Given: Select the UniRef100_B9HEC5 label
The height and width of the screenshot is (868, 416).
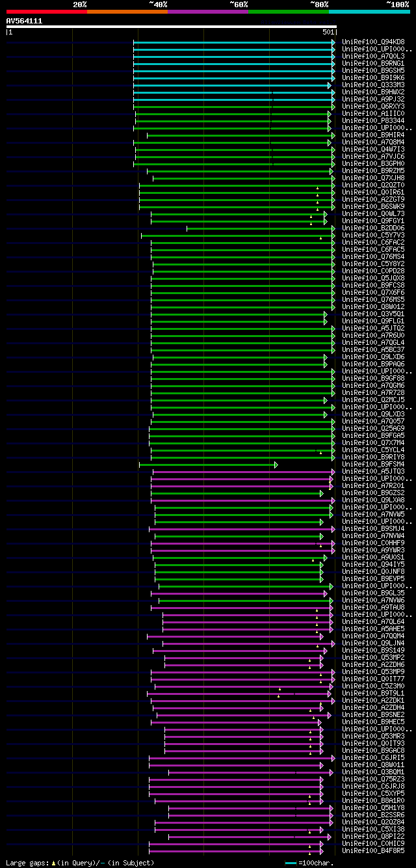Looking at the screenshot, I should tap(373, 722).
